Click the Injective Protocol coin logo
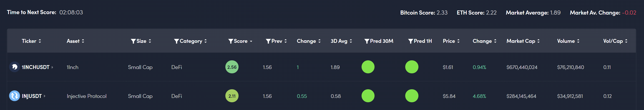Viewport: 644px width, 110px height. (15, 96)
